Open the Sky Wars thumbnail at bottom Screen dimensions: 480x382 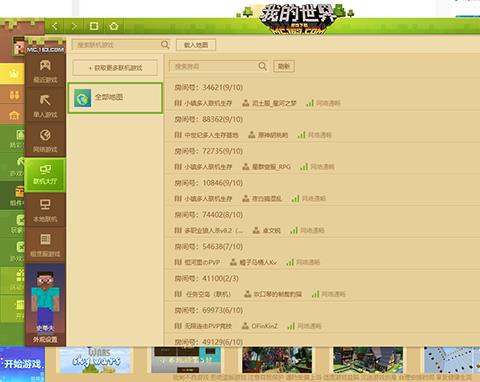coord(94,360)
